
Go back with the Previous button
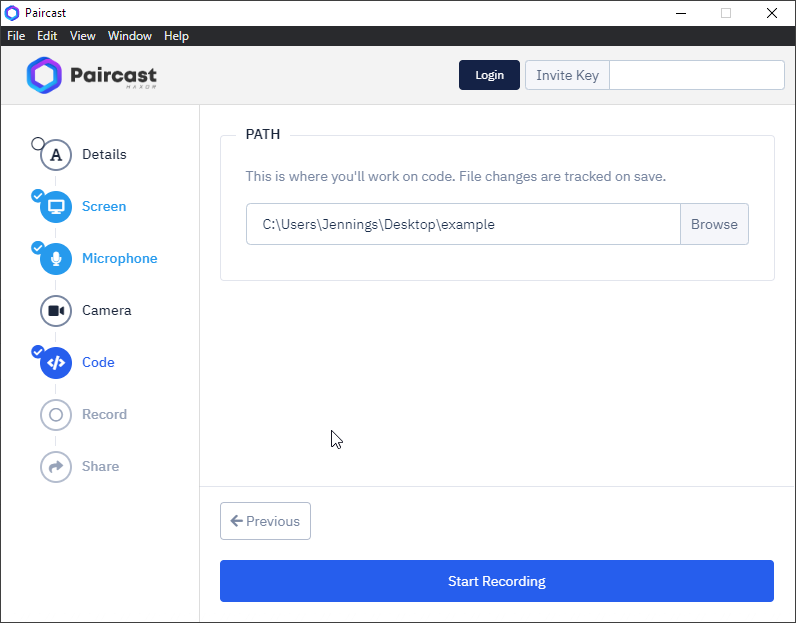pyautogui.click(x=265, y=521)
